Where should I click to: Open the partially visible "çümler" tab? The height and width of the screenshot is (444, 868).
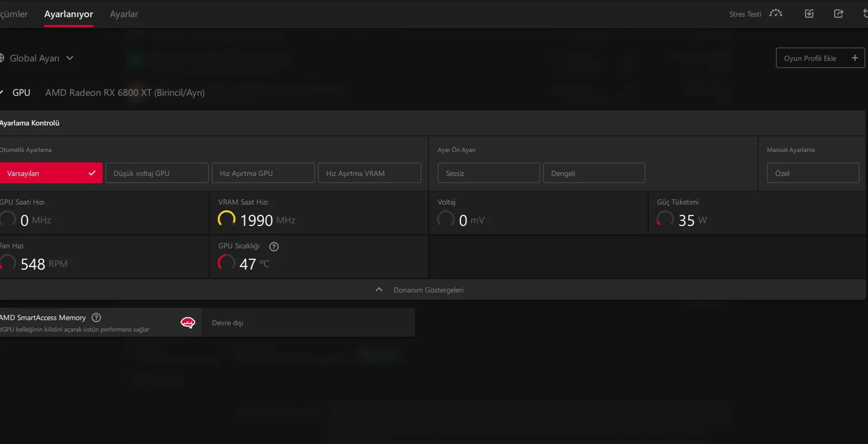14,14
